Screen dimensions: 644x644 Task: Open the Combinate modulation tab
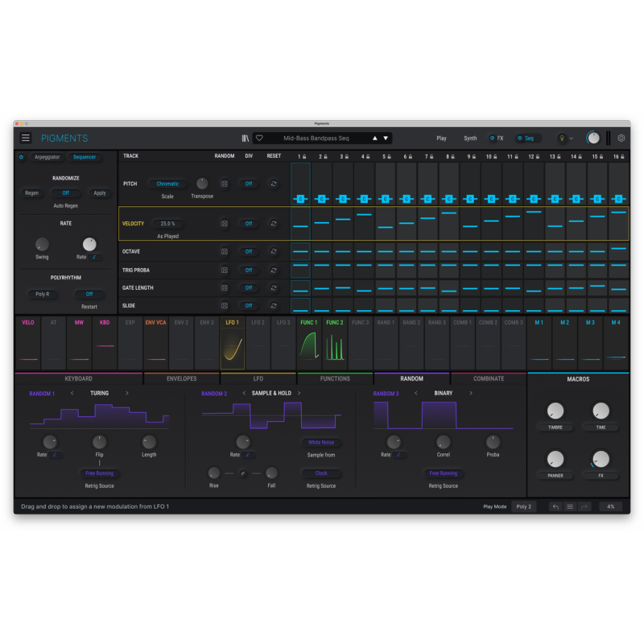coord(489,378)
